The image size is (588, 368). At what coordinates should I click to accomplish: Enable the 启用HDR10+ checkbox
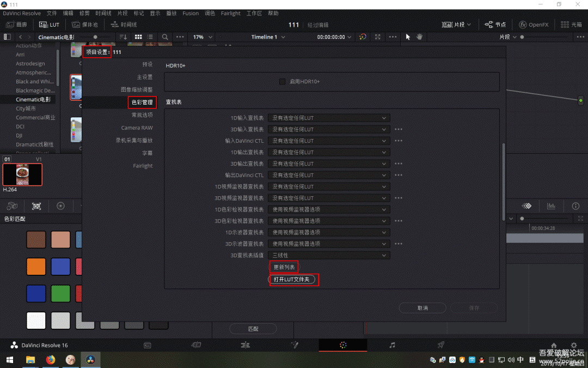click(283, 81)
